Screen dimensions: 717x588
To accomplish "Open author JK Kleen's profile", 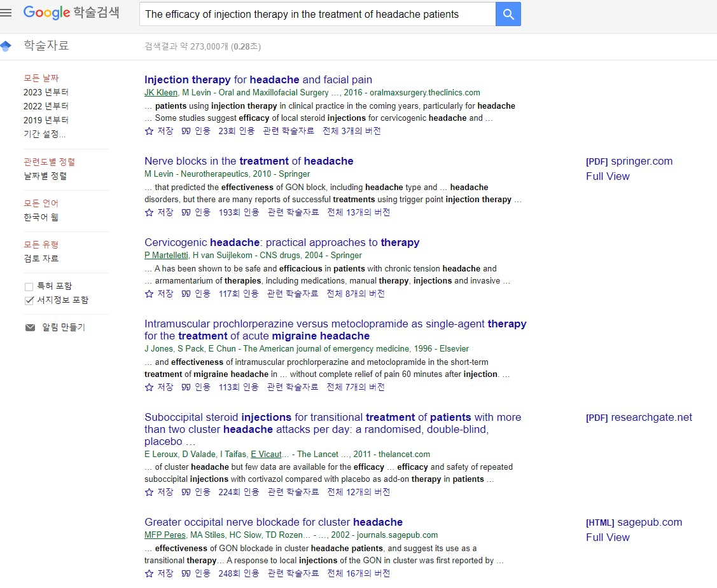I will [161, 93].
